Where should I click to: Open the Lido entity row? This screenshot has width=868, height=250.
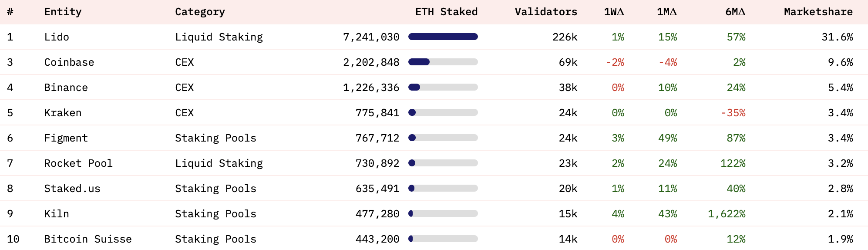[57, 37]
